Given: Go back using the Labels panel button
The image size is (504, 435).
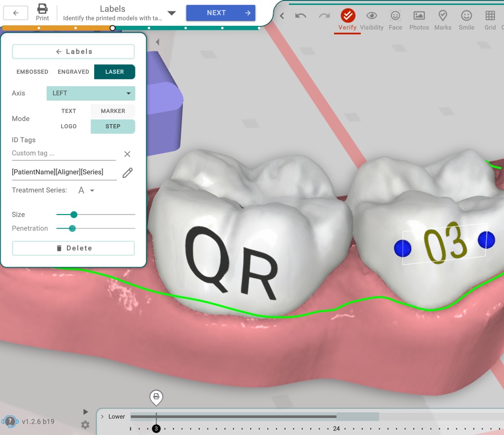Looking at the screenshot, I should [73, 52].
